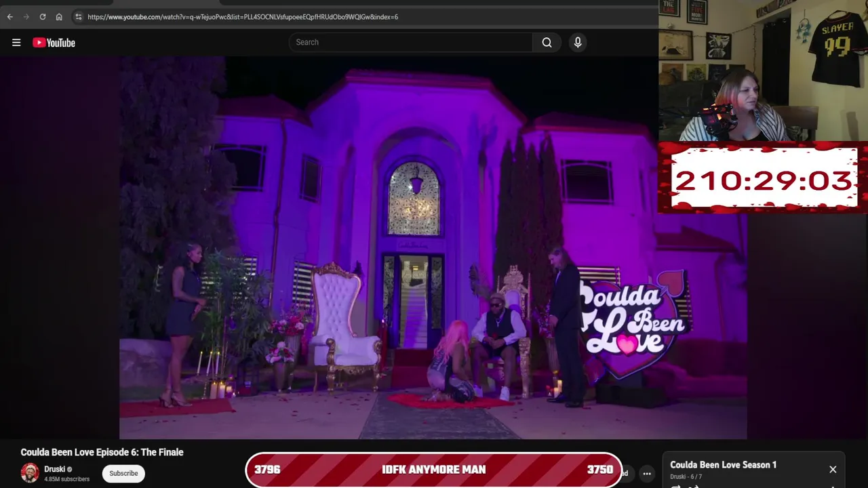868x488 pixels.
Task: Focus the YouTube Search box
Action: pyautogui.click(x=411, y=42)
